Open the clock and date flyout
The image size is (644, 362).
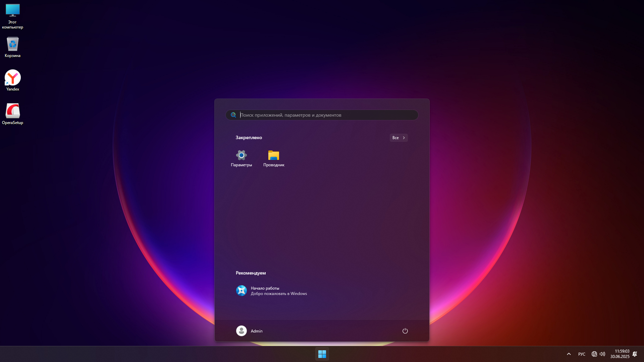point(620,354)
